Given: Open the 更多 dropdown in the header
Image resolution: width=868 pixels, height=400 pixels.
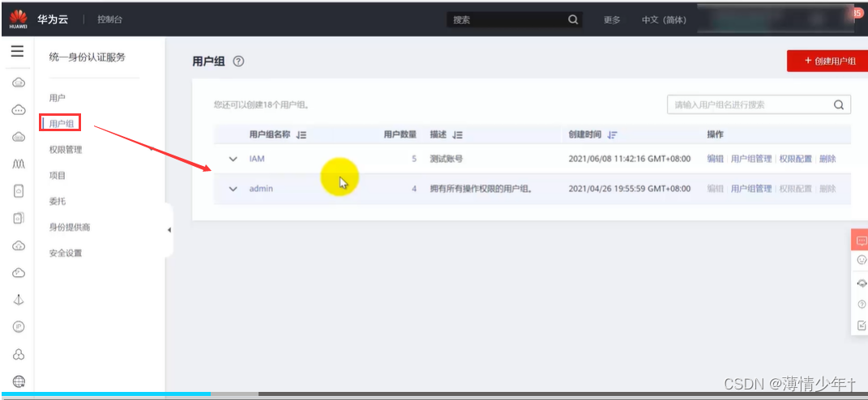Looking at the screenshot, I should (x=612, y=20).
